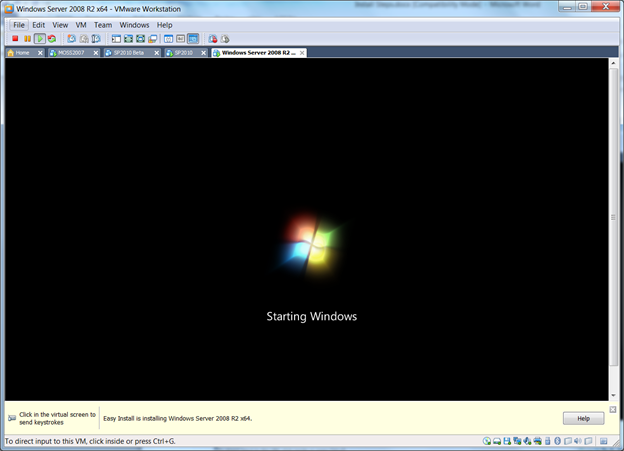Click the printer device status icon
Screen dimensions: 624x451
(538, 441)
